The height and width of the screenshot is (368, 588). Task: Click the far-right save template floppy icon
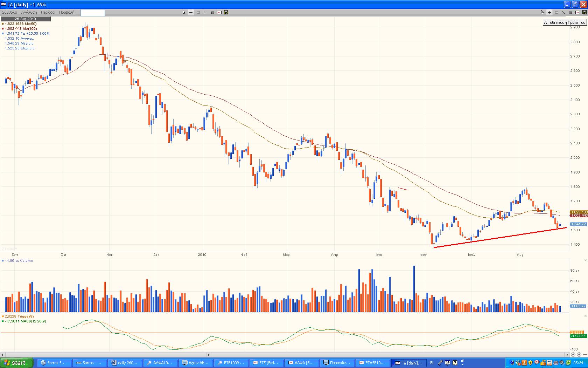click(584, 12)
